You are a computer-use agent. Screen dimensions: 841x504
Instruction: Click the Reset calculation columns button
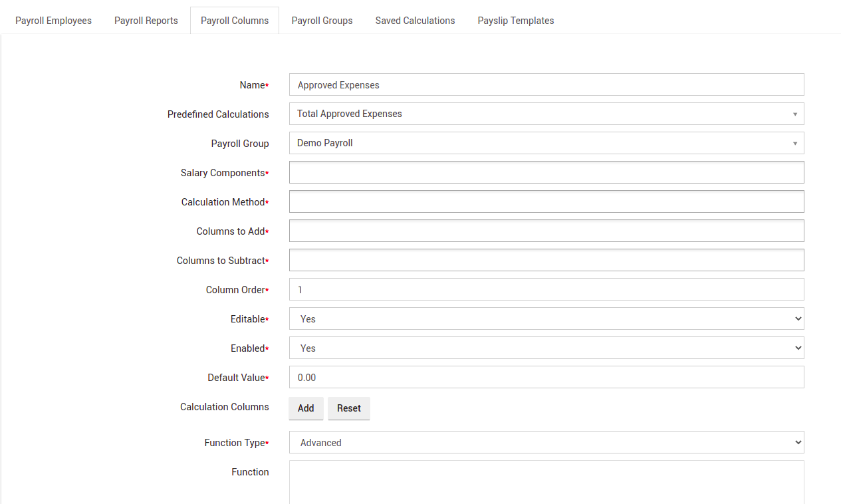[x=349, y=408]
